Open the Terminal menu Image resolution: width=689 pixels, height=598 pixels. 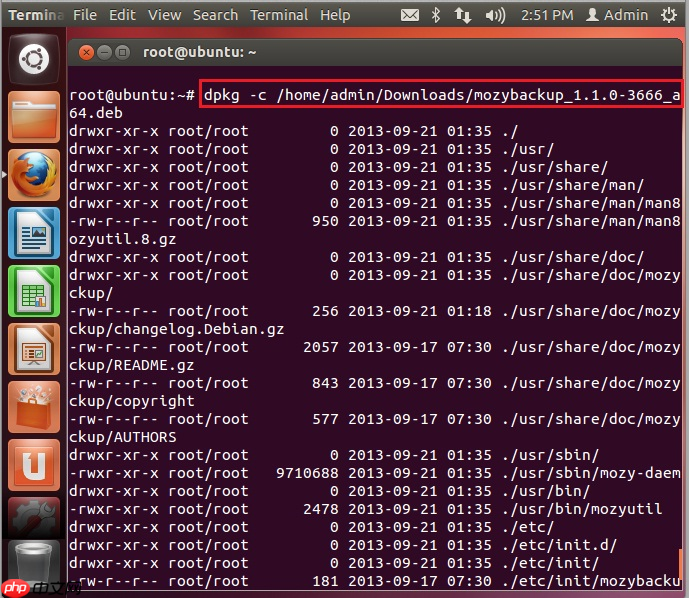(279, 15)
